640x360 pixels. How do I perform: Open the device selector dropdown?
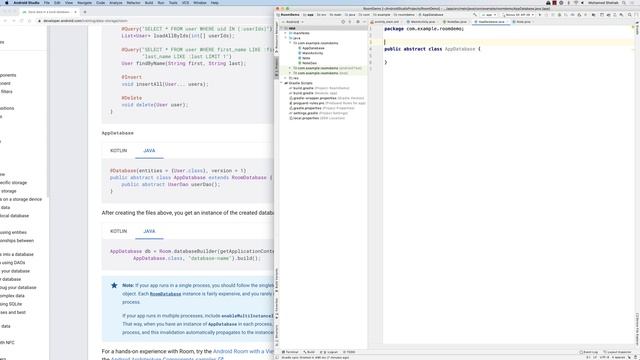point(518,15)
